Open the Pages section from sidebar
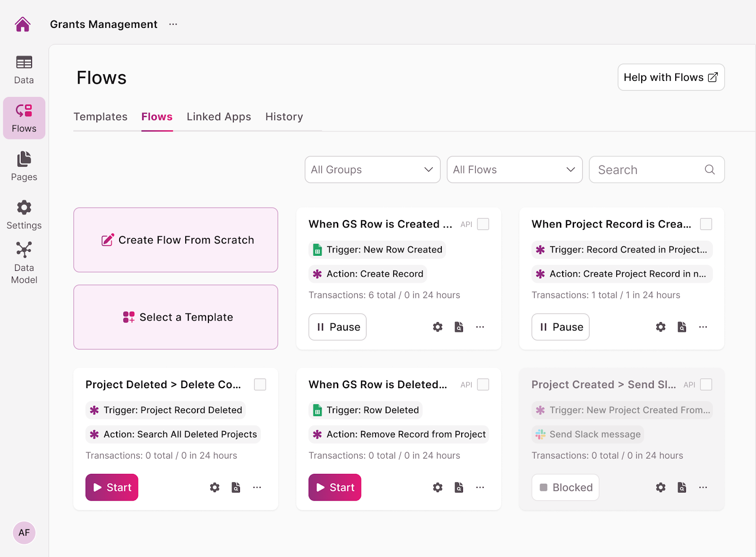 24,165
